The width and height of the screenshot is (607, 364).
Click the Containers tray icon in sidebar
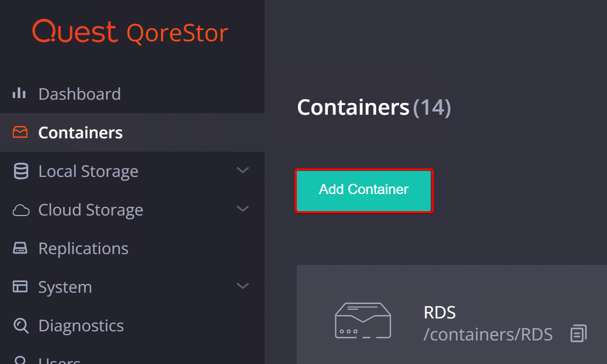coord(20,132)
